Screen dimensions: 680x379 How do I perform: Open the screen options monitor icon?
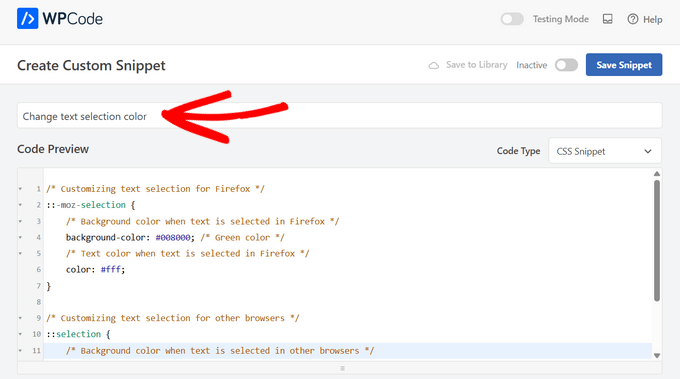(608, 19)
